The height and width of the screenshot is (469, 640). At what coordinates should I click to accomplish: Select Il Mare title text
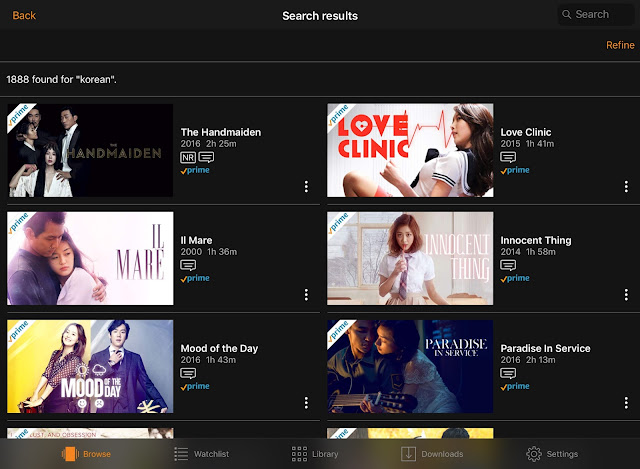196,240
